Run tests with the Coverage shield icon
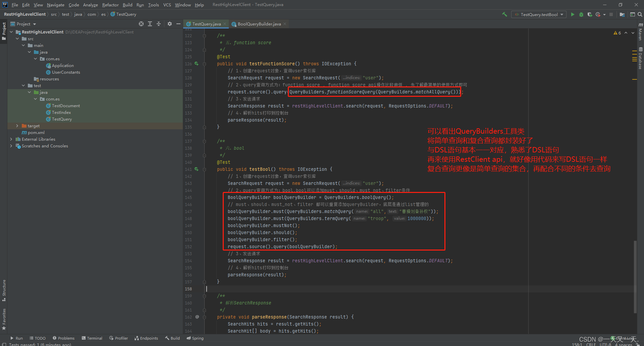The height and width of the screenshot is (346, 644). point(589,14)
